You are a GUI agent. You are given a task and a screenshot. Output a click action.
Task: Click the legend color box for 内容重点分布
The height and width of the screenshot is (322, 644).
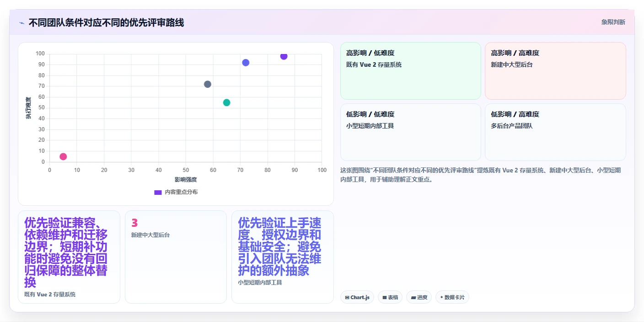tap(158, 192)
